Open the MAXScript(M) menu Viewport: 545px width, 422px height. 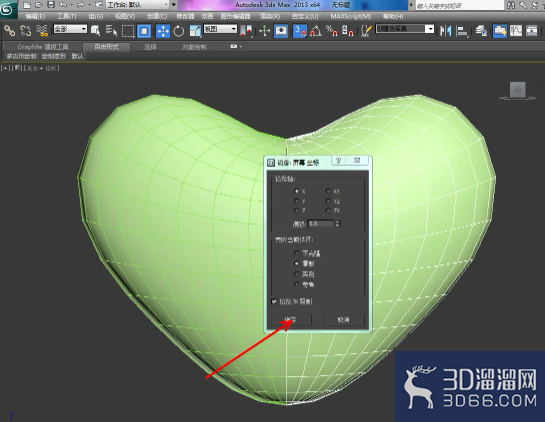(x=351, y=16)
